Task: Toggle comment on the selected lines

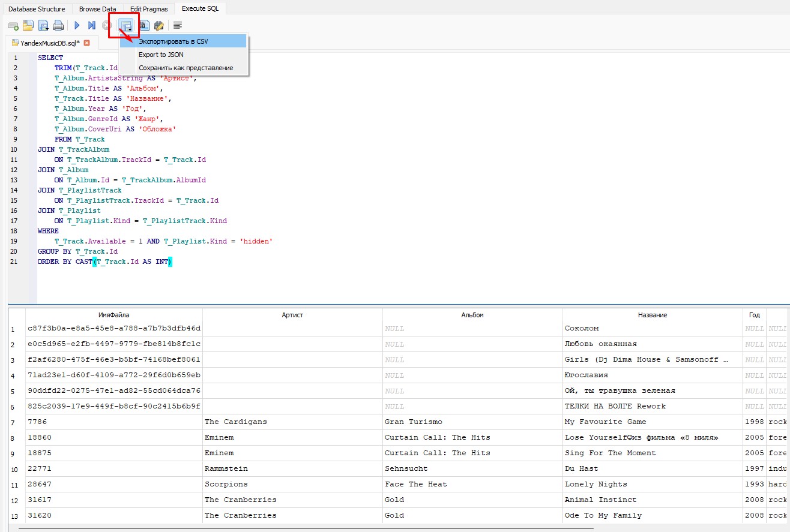Action: [178, 25]
